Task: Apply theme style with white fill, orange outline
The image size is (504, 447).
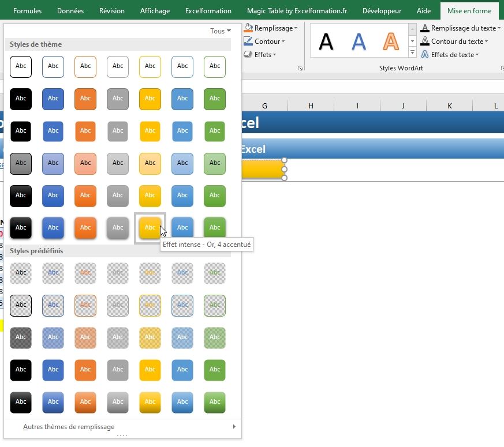Action: [85, 66]
